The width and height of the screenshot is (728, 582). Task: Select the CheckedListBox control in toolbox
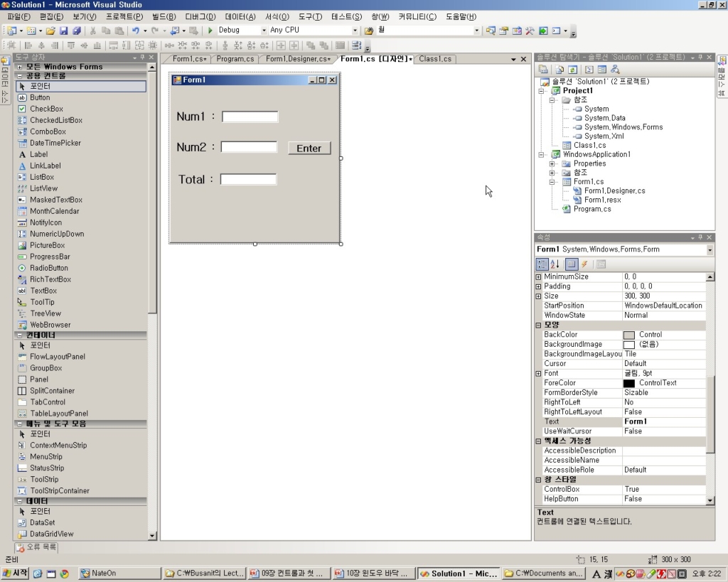56,120
